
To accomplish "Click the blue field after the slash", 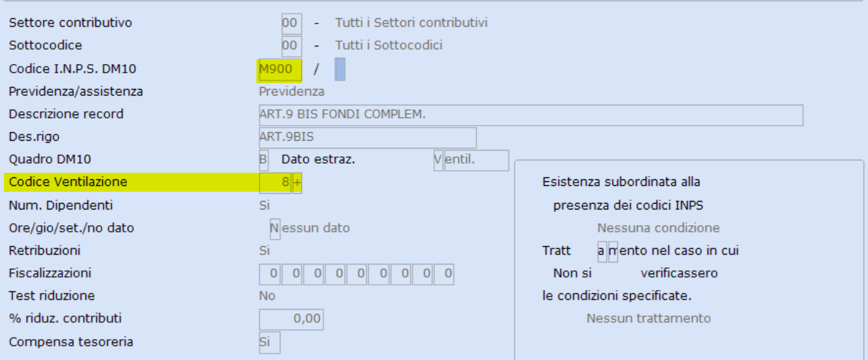I will [340, 69].
